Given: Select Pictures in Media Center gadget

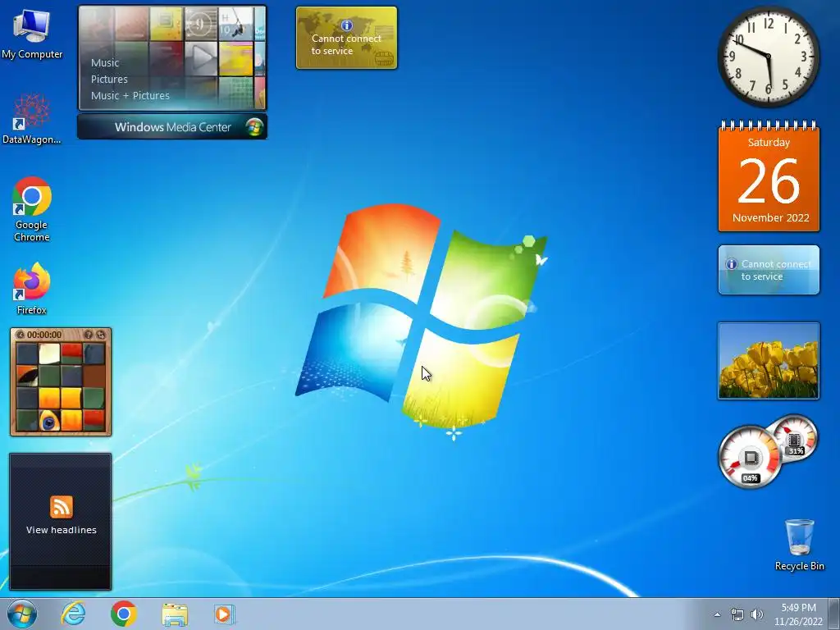Looking at the screenshot, I should coord(109,80).
